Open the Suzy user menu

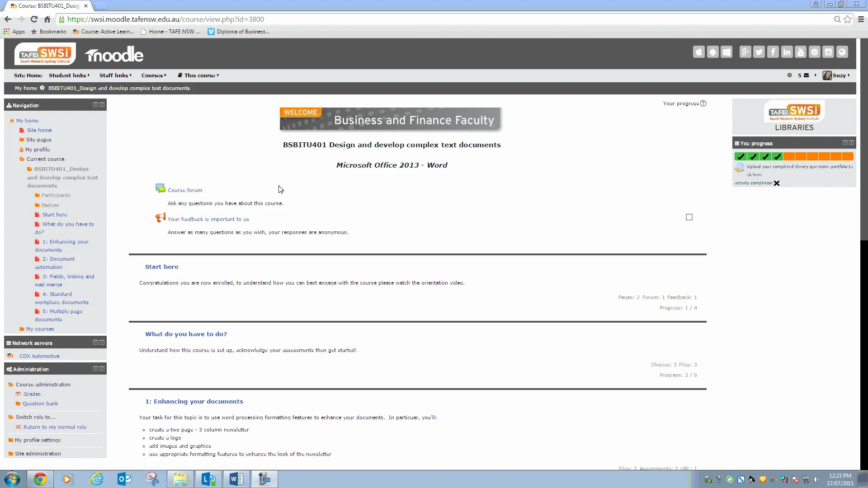click(836, 75)
